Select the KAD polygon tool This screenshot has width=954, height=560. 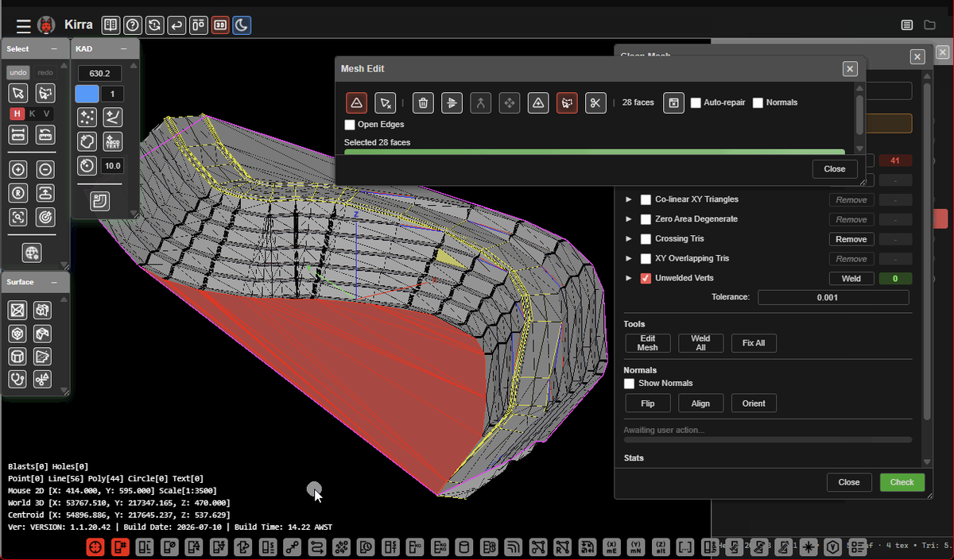[x=87, y=141]
